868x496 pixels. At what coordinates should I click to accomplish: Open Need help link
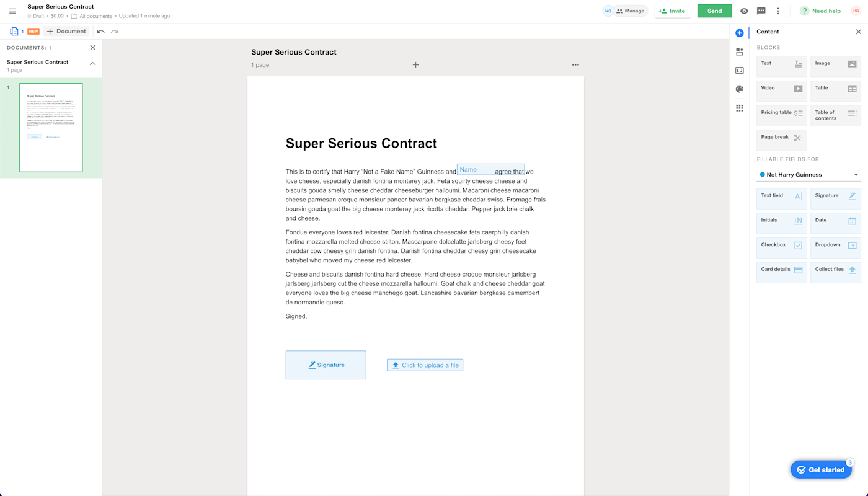click(820, 11)
